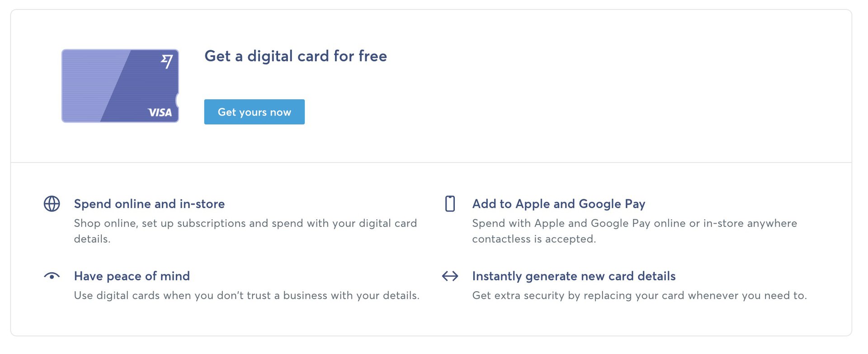Select the Add to Apple and Google Pay heading

(558, 204)
